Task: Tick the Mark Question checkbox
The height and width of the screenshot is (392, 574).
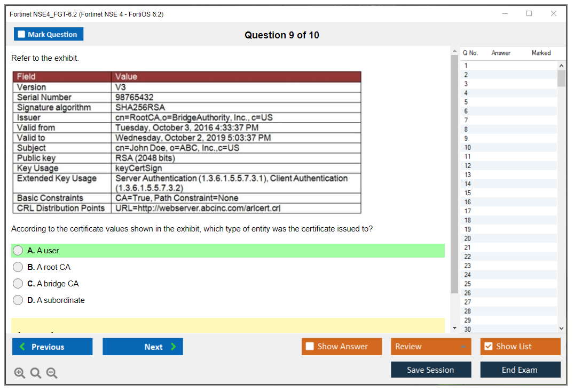Action: click(x=22, y=35)
